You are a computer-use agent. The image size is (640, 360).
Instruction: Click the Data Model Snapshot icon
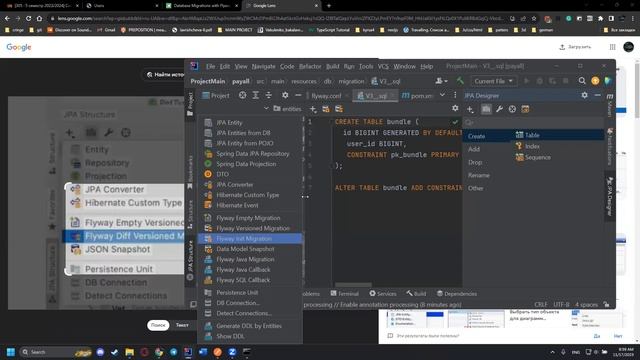208,249
